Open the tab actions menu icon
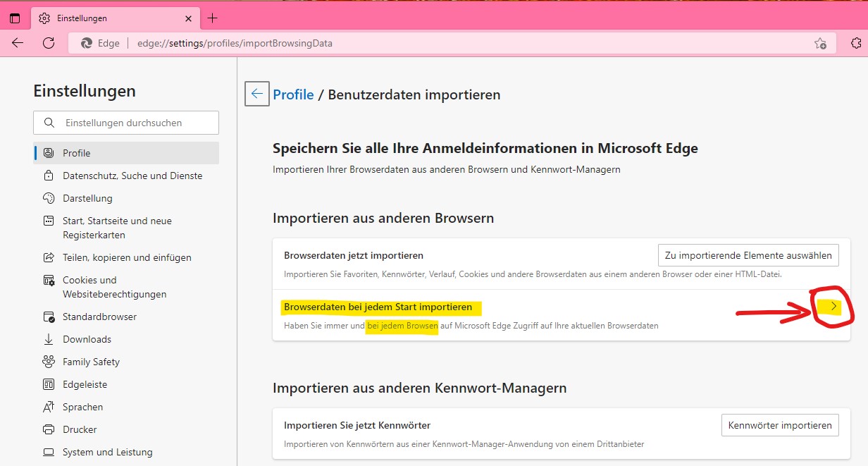The height and width of the screenshot is (466, 868). pyautogui.click(x=15, y=18)
